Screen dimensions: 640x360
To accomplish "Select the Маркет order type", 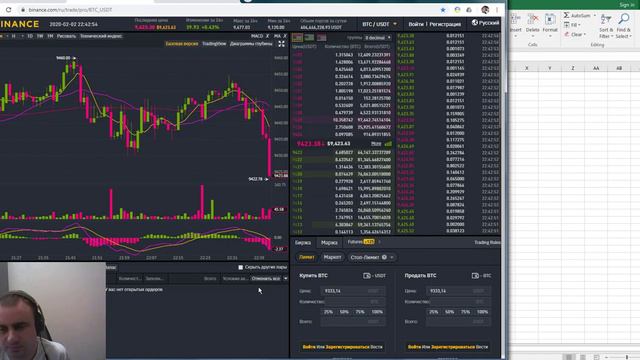I will [x=332, y=257].
